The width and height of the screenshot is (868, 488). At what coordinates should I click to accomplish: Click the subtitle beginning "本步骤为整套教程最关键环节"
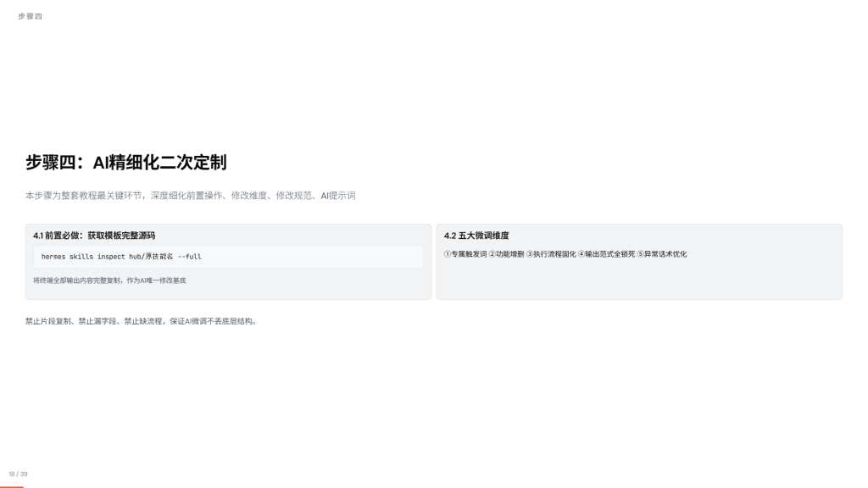[x=191, y=196]
